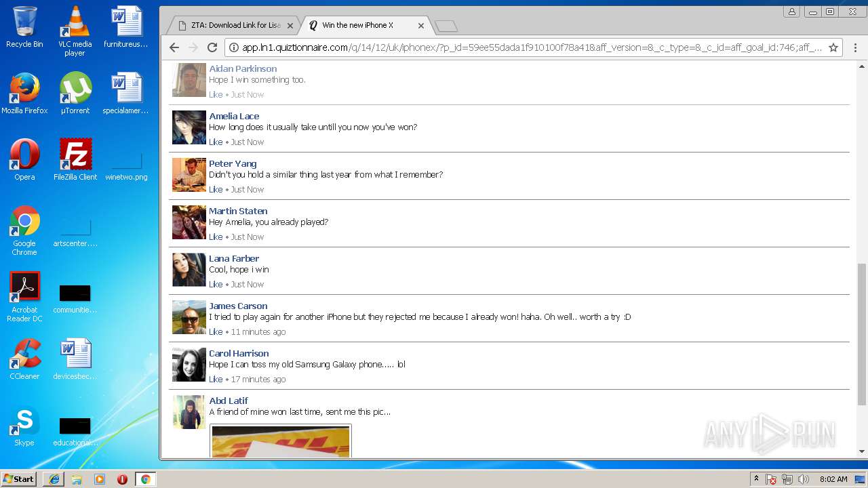The image size is (868, 488).
Task: Open Windows Explorer folder in taskbar
Action: click(x=77, y=479)
